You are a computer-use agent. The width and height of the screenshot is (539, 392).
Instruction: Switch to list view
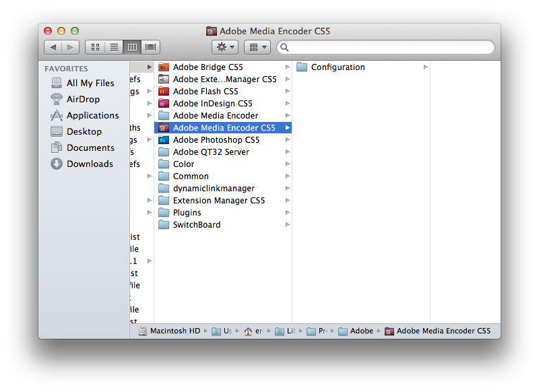(114, 47)
